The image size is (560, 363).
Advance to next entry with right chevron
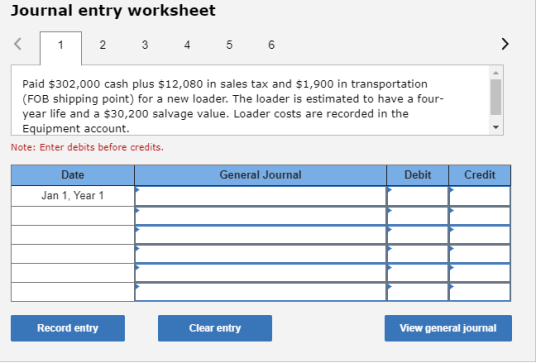505,44
